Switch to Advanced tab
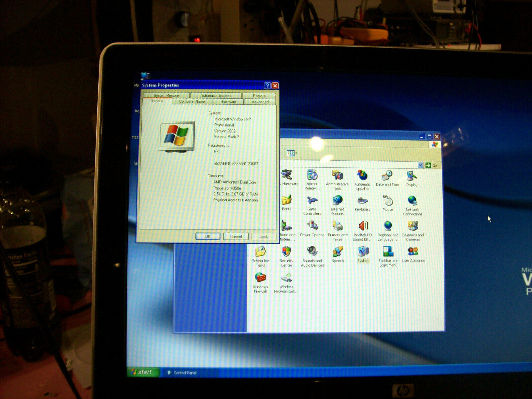This screenshot has width=532, height=399. (260, 102)
